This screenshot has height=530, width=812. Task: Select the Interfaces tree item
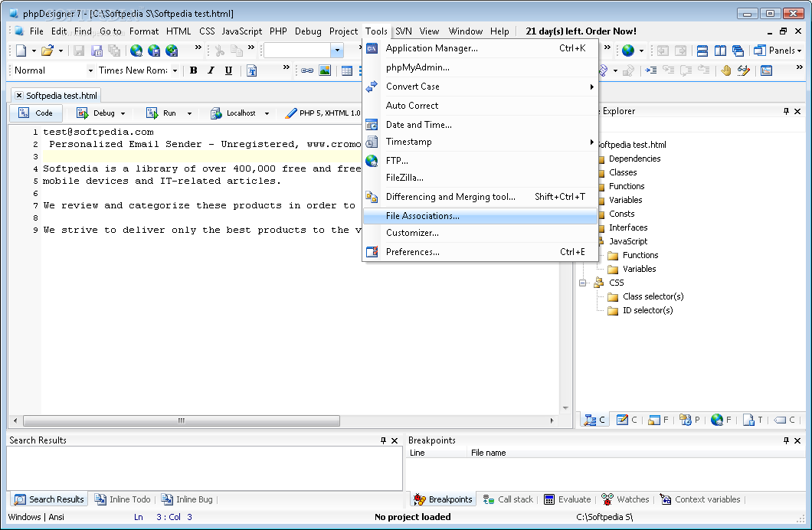click(627, 227)
